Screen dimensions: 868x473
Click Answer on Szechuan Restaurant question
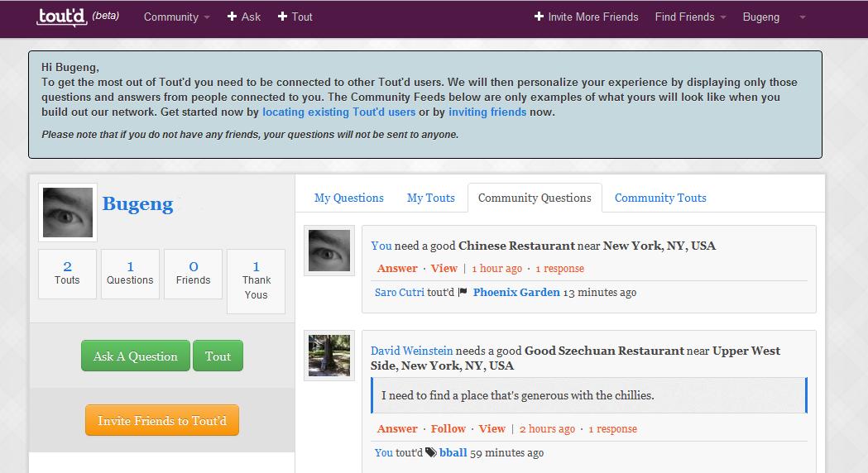[397, 428]
